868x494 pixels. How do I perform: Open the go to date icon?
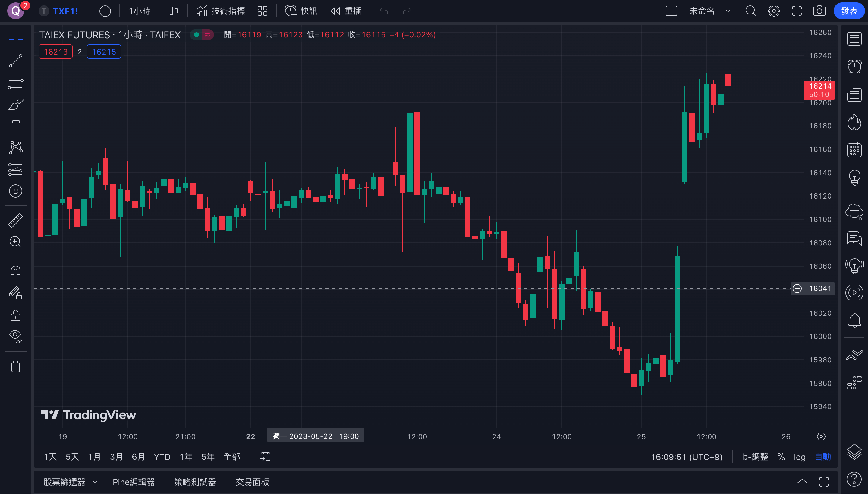265,457
